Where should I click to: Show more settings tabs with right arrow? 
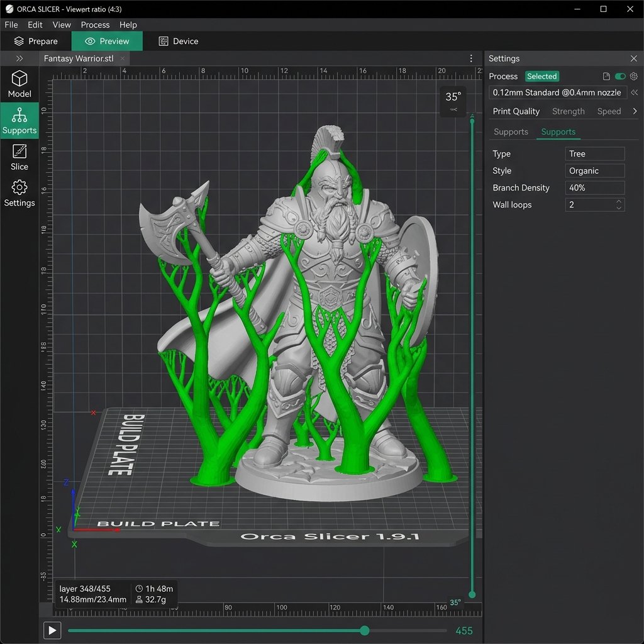click(635, 111)
